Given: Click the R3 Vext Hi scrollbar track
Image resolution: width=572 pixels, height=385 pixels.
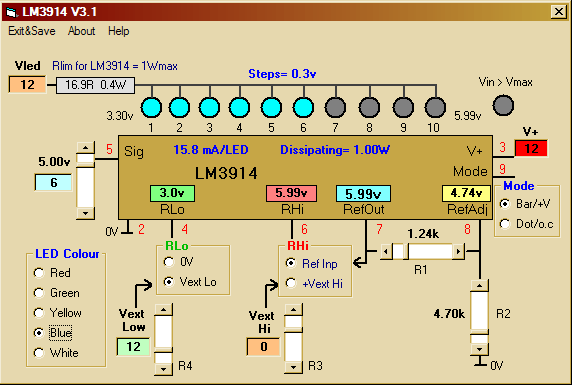Looking at the screenshot, I should [x=293, y=347].
